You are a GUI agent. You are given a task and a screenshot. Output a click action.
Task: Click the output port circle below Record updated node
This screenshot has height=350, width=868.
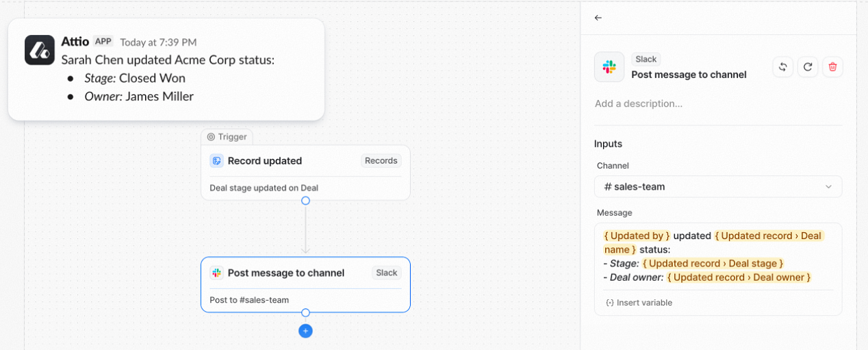(x=306, y=201)
